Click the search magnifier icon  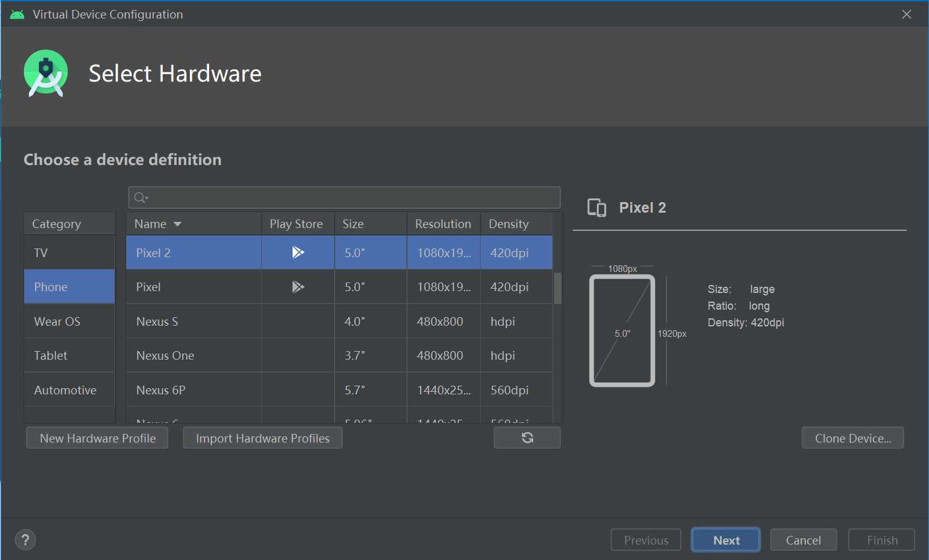click(140, 198)
